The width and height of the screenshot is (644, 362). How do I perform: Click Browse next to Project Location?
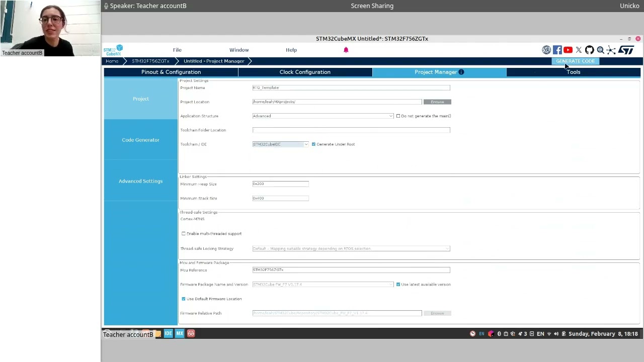[437, 102]
